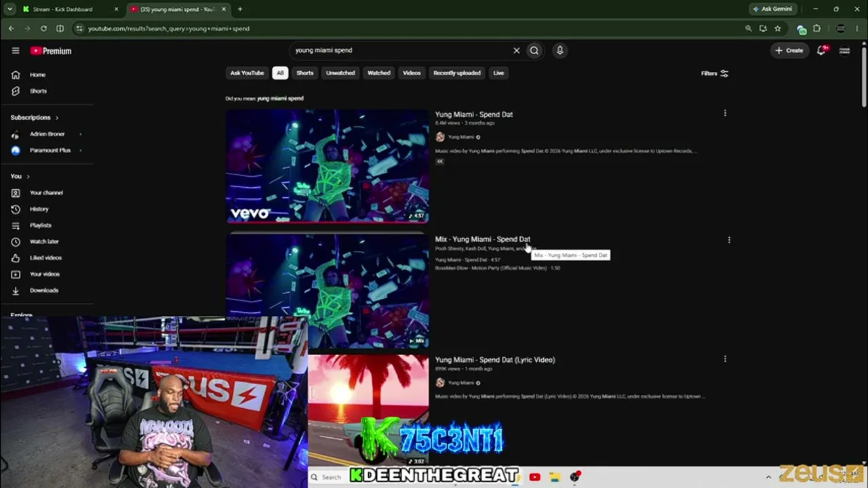Screen dimensions: 868x488
Task: Click the YouTube Premium logo
Action: coord(51,51)
